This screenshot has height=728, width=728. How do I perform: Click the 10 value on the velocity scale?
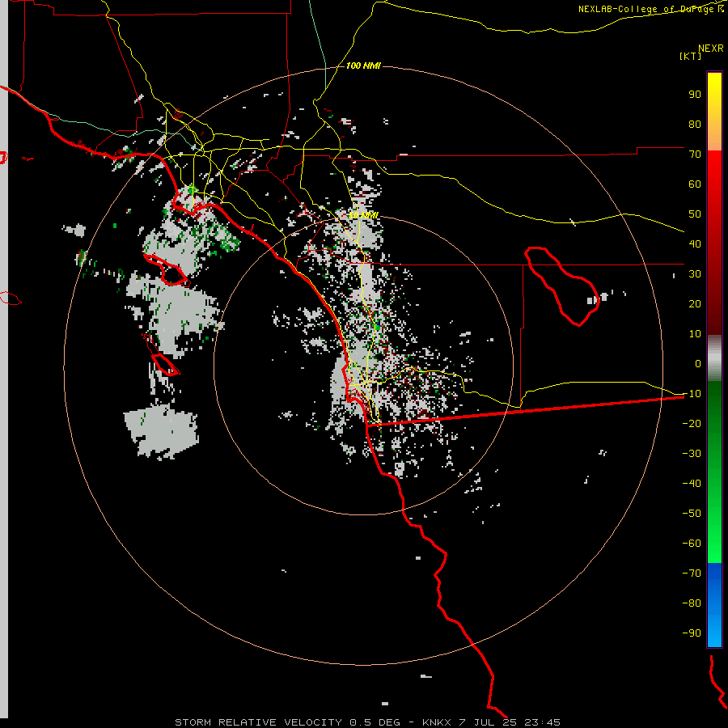click(695, 334)
